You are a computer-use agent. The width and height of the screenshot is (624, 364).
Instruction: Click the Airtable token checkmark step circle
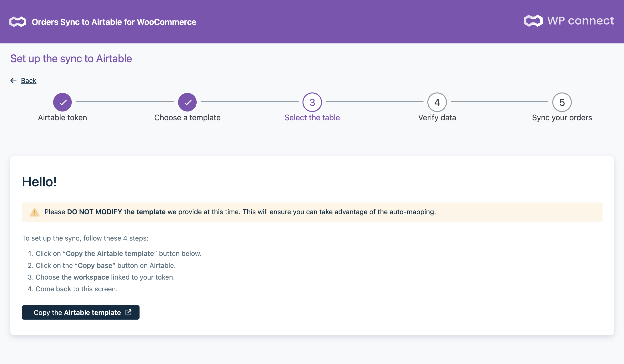(x=62, y=102)
